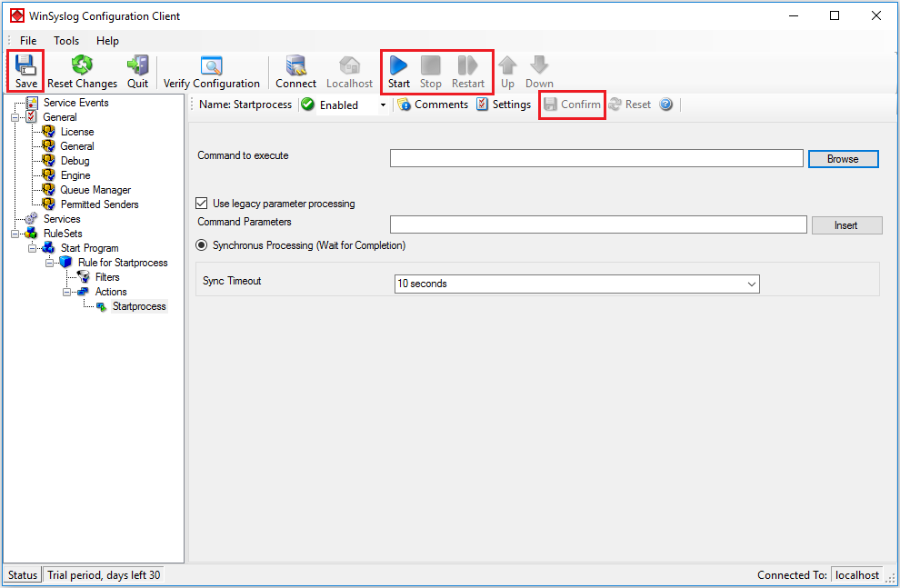Screen dimensions: 900x588
Task: Select Synchronus Processing radio button
Action: (x=202, y=245)
